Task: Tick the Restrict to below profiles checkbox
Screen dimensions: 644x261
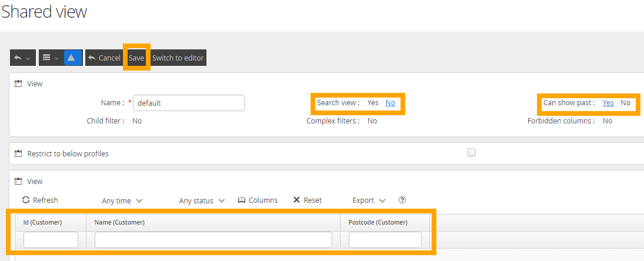Action: [x=472, y=152]
